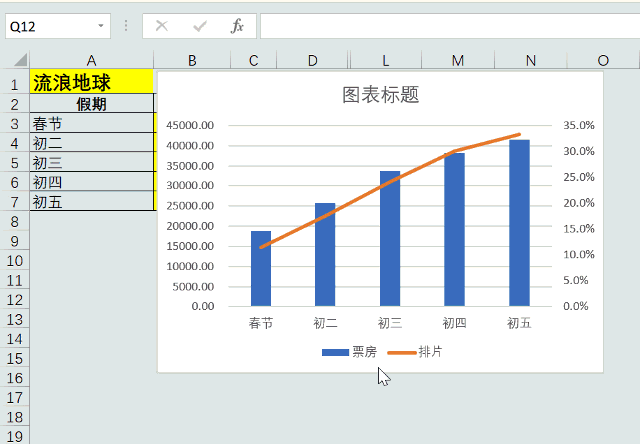Click the 0.00 primary axis label
The image size is (640, 444).
tap(203, 306)
